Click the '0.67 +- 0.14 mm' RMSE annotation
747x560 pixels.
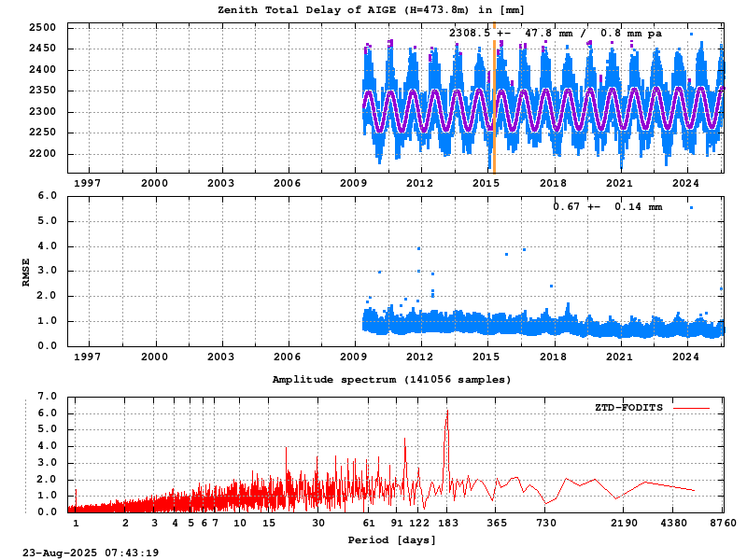(x=608, y=206)
